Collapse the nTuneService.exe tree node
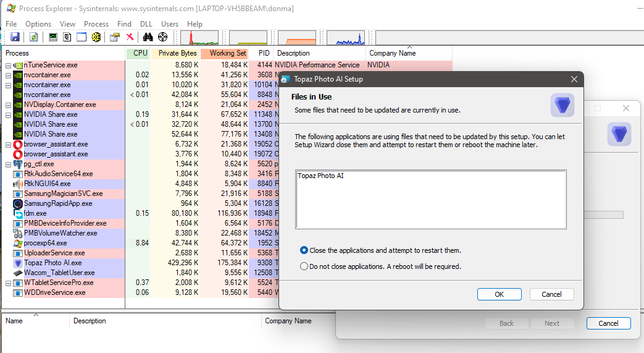Viewport: 644px width, 353px height. pos(9,65)
